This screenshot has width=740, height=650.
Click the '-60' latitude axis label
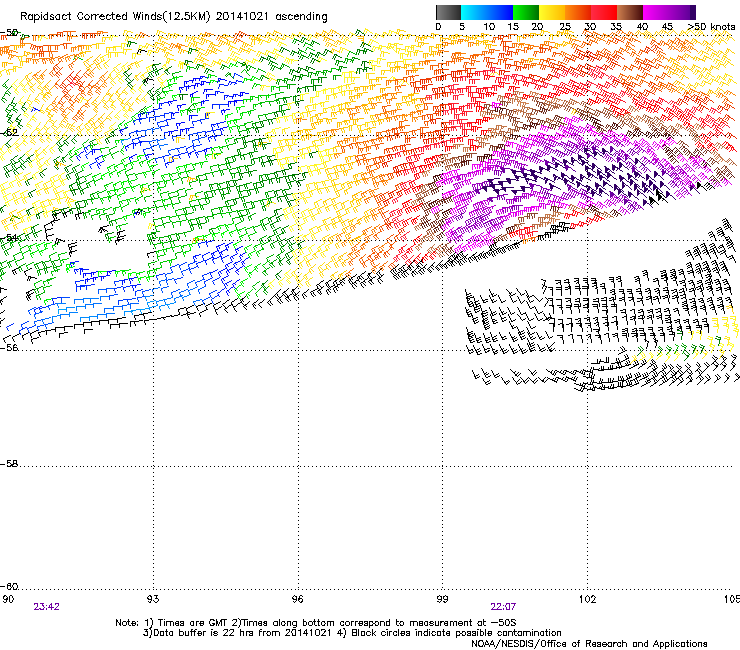coord(9,587)
